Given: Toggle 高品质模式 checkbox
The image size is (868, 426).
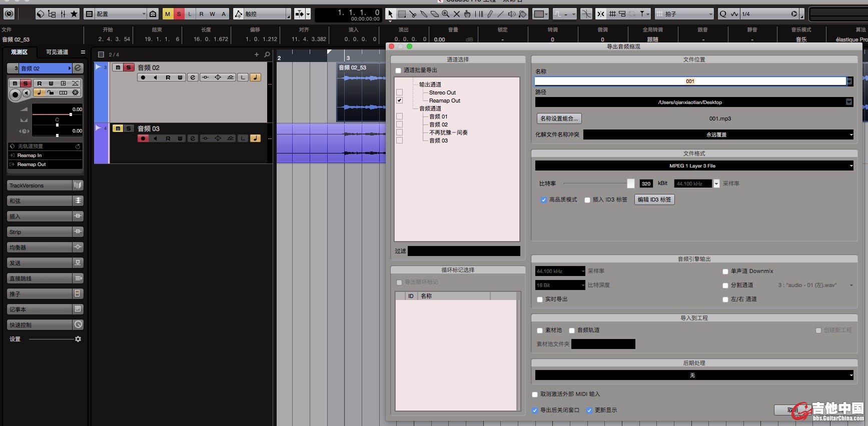Looking at the screenshot, I should pos(543,200).
